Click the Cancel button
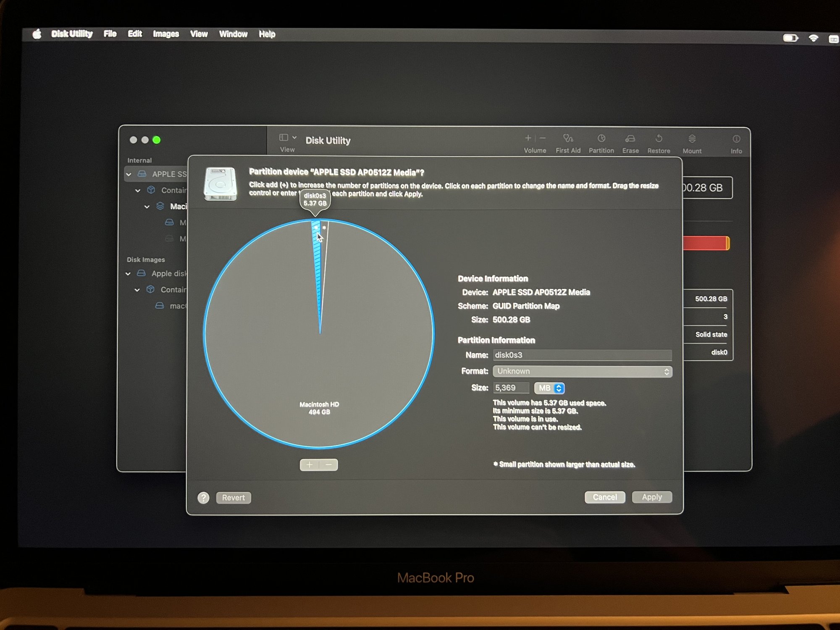This screenshot has width=840, height=630. [605, 497]
